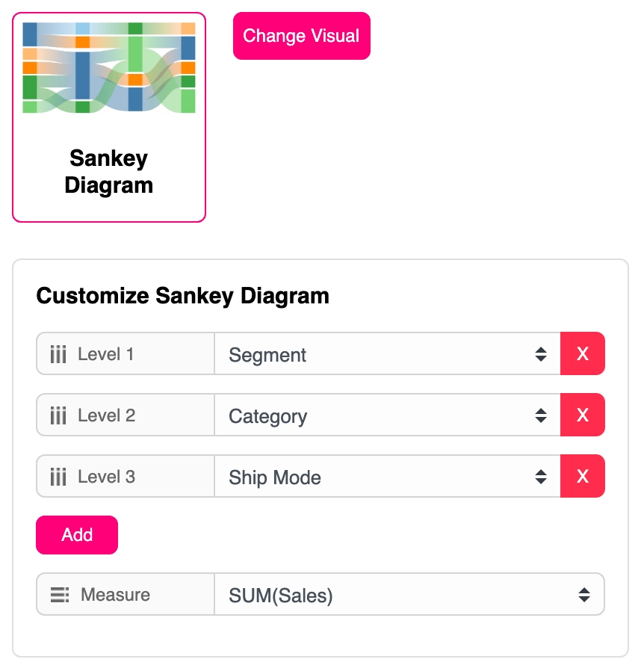Expand the Level 2 Category dropdown
Viewport: 644px width, 671px height.
coord(387,415)
